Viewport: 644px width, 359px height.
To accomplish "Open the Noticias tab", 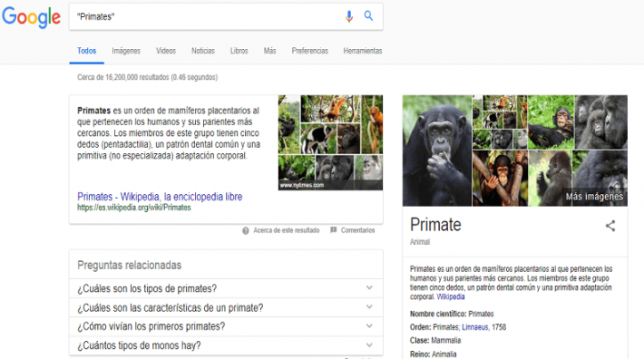I will pyautogui.click(x=203, y=51).
